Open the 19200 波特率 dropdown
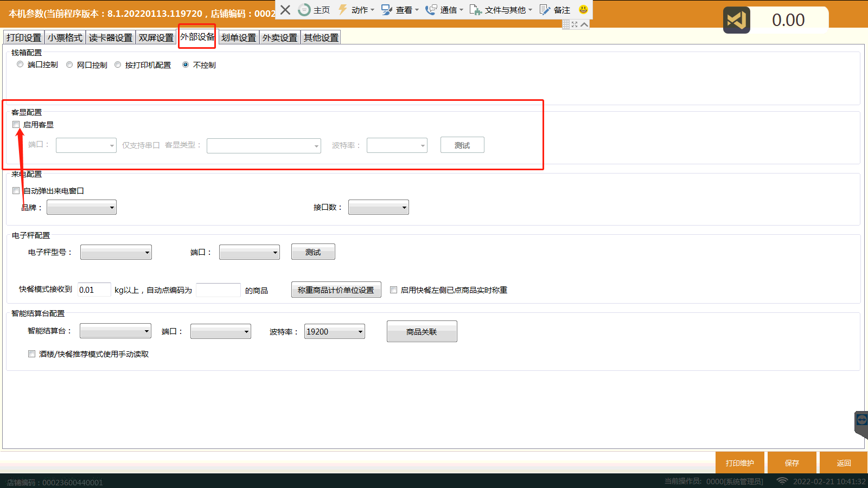This screenshot has height=488, width=868. tap(335, 331)
